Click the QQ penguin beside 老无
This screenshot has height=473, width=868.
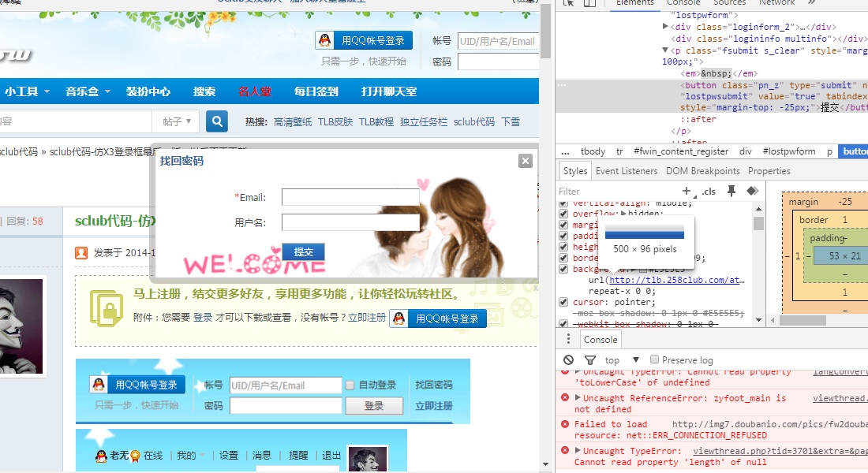[x=101, y=456]
